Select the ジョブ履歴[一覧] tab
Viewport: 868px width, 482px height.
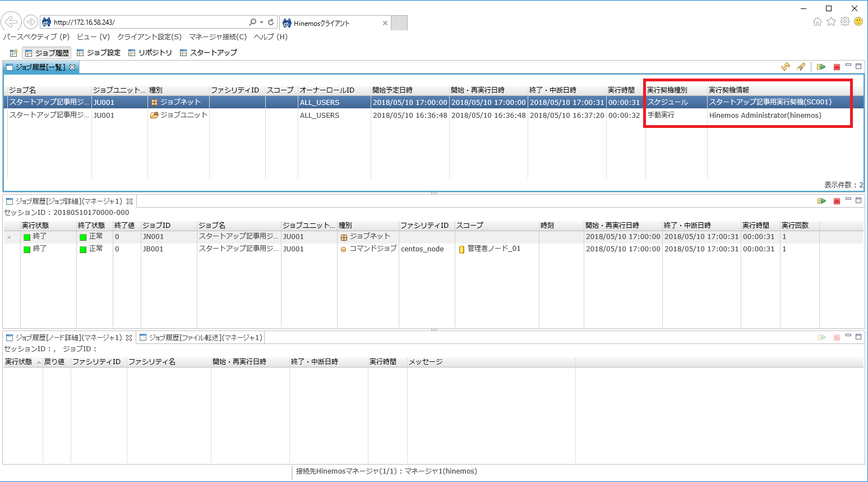click(40, 67)
